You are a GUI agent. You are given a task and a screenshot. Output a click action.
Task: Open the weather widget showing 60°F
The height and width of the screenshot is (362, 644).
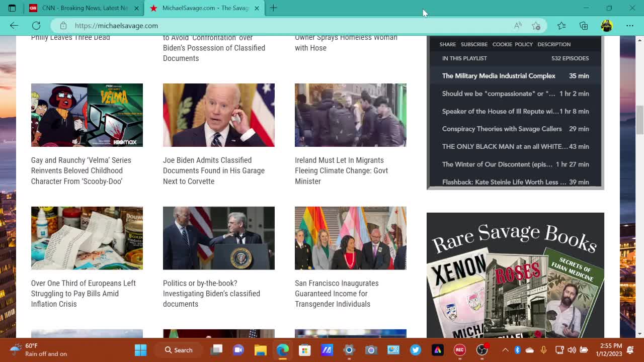(x=38, y=350)
